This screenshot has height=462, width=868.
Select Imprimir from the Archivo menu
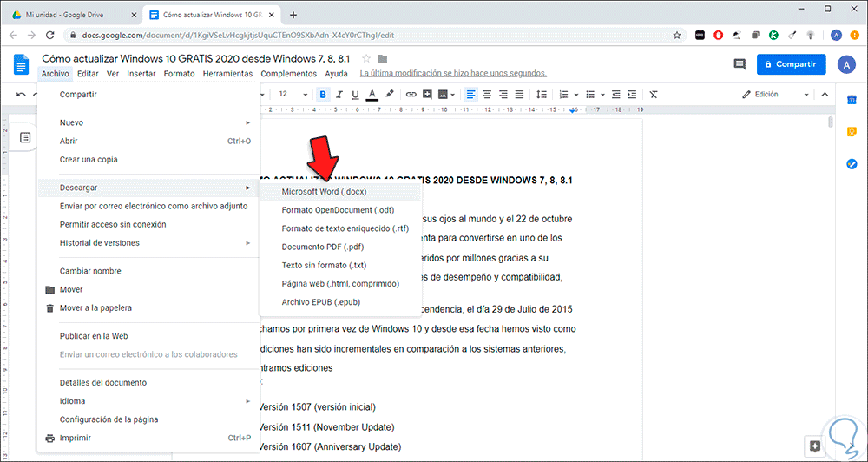click(x=148, y=438)
